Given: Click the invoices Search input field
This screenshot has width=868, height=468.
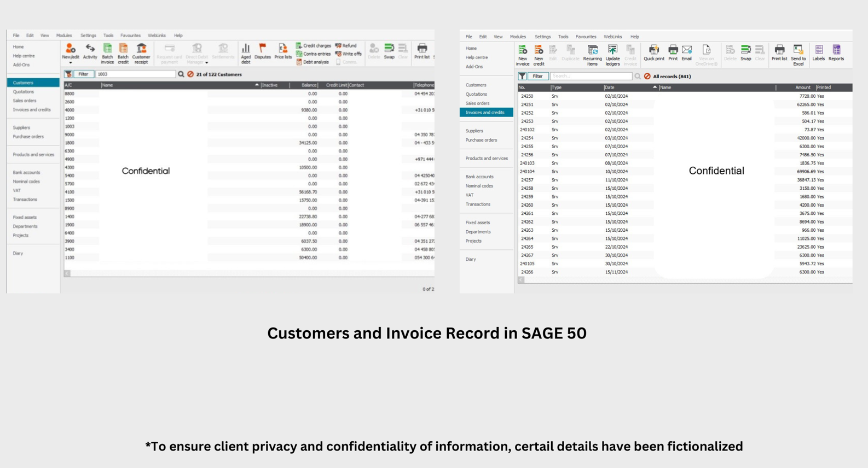Looking at the screenshot, I should point(591,77).
